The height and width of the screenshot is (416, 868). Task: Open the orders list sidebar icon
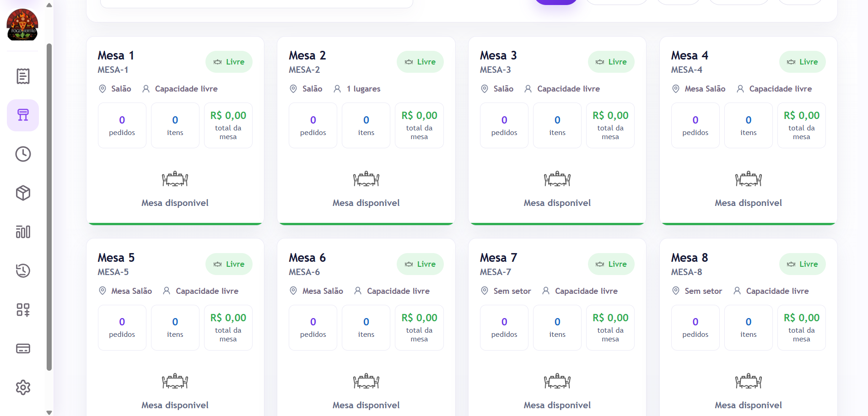(x=23, y=76)
